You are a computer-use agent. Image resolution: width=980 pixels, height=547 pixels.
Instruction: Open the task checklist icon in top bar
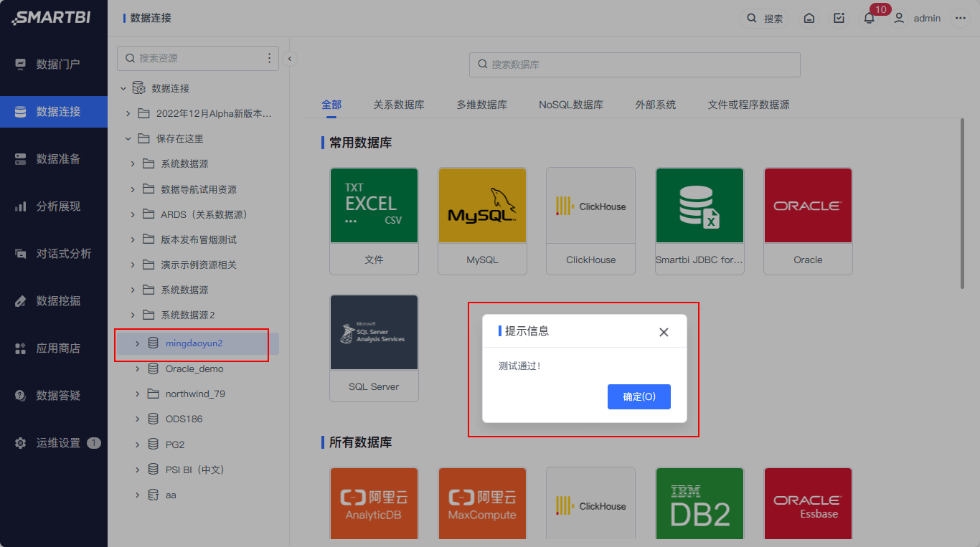tap(839, 18)
